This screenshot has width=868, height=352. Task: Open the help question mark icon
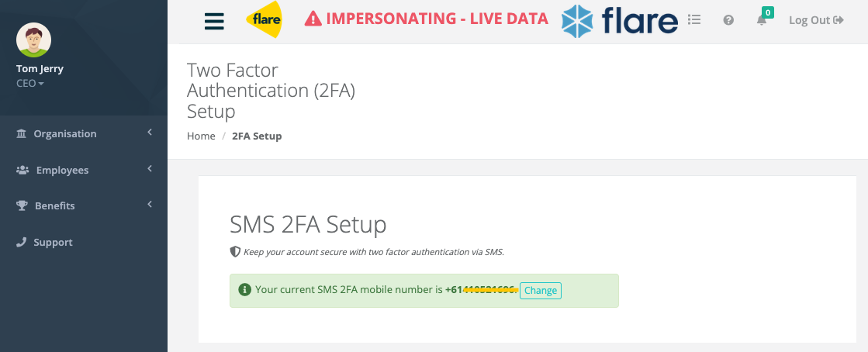click(728, 20)
